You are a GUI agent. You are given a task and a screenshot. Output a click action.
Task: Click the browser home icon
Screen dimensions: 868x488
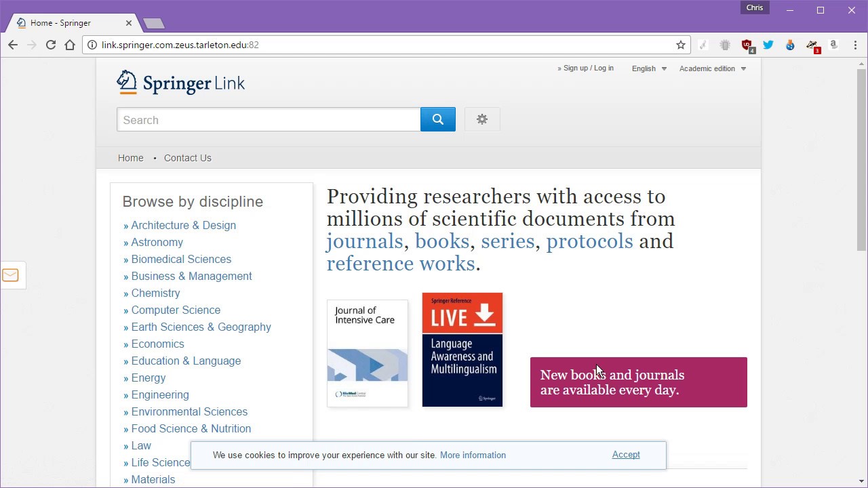(70, 45)
